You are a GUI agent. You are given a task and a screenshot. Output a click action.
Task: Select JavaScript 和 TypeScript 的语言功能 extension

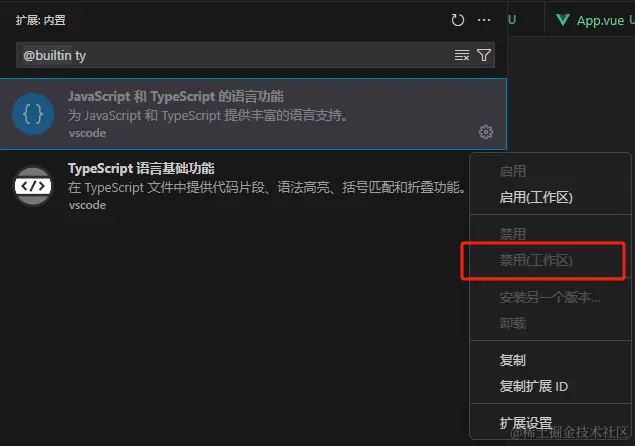coord(253,114)
